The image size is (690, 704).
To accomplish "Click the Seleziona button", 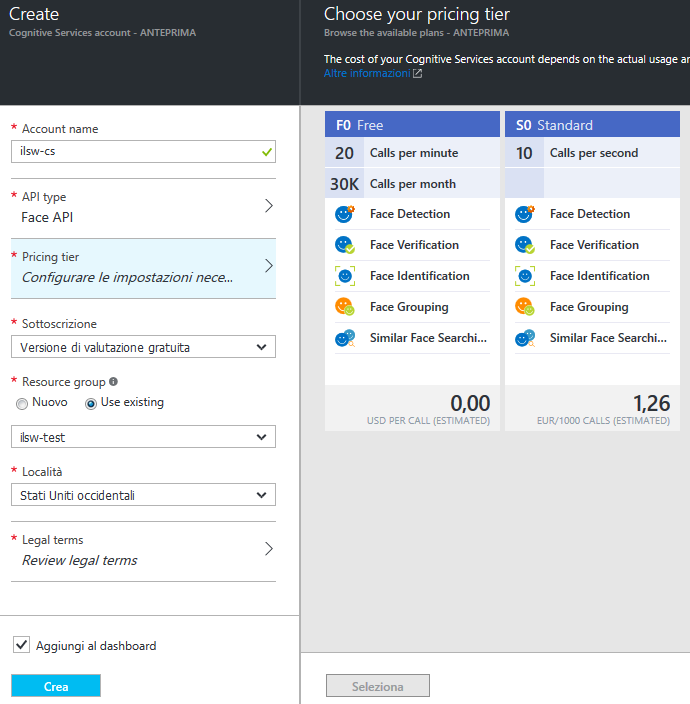I will click(x=378, y=686).
